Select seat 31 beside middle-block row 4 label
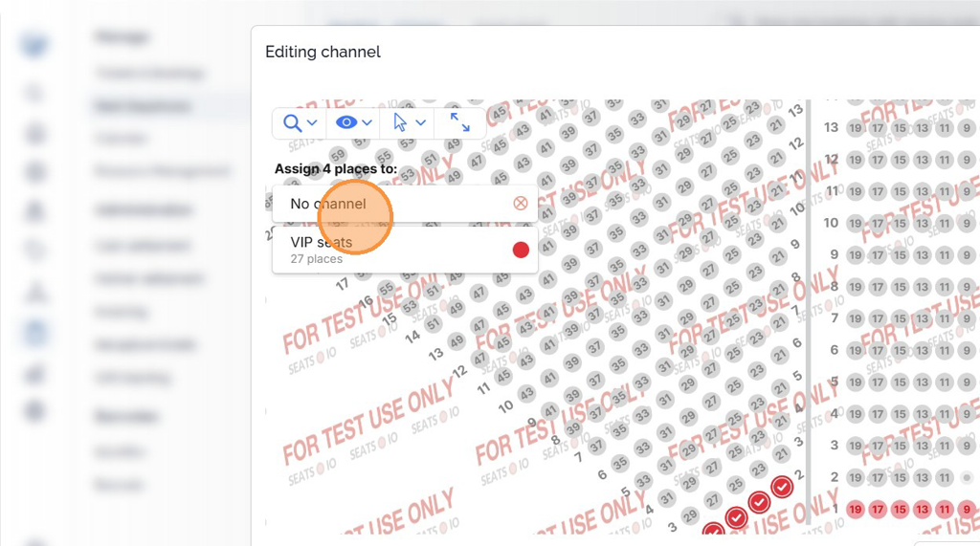The image size is (980, 546). (666, 498)
